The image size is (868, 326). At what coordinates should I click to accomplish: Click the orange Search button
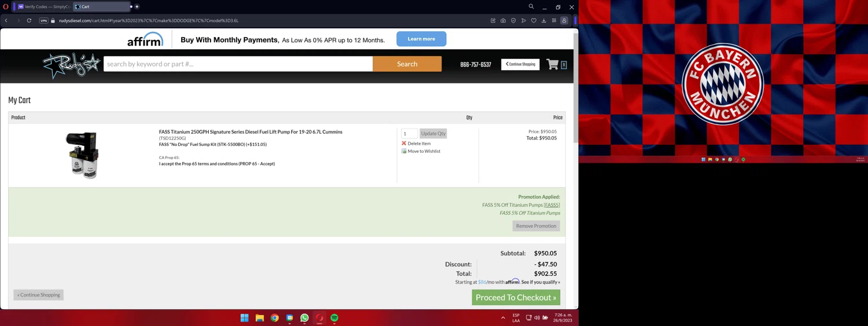tap(407, 64)
